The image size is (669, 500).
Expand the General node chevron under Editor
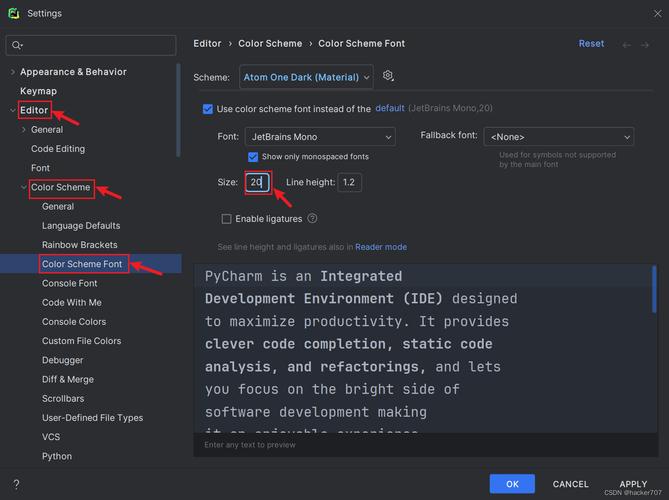click(24, 129)
